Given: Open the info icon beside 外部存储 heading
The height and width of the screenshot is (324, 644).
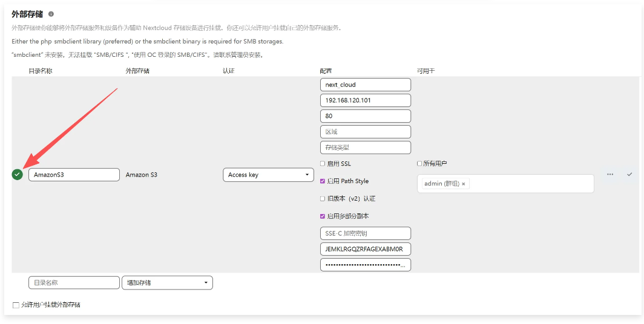Looking at the screenshot, I should click(51, 14).
